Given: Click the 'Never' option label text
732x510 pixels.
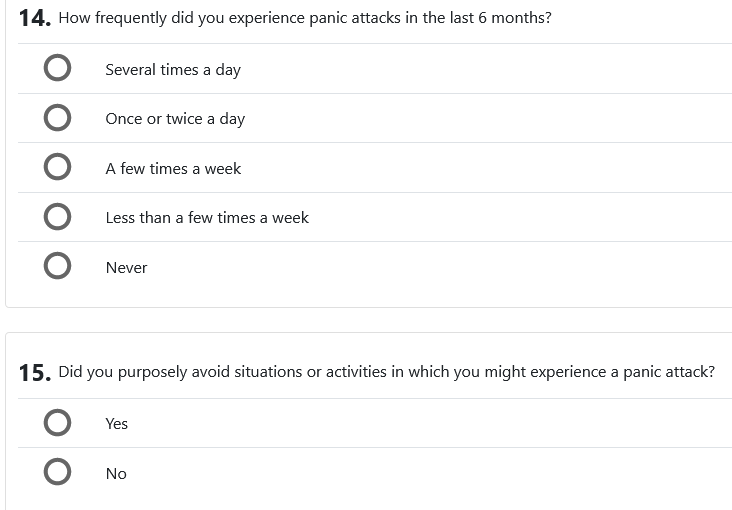Looking at the screenshot, I should click(x=126, y=268).
